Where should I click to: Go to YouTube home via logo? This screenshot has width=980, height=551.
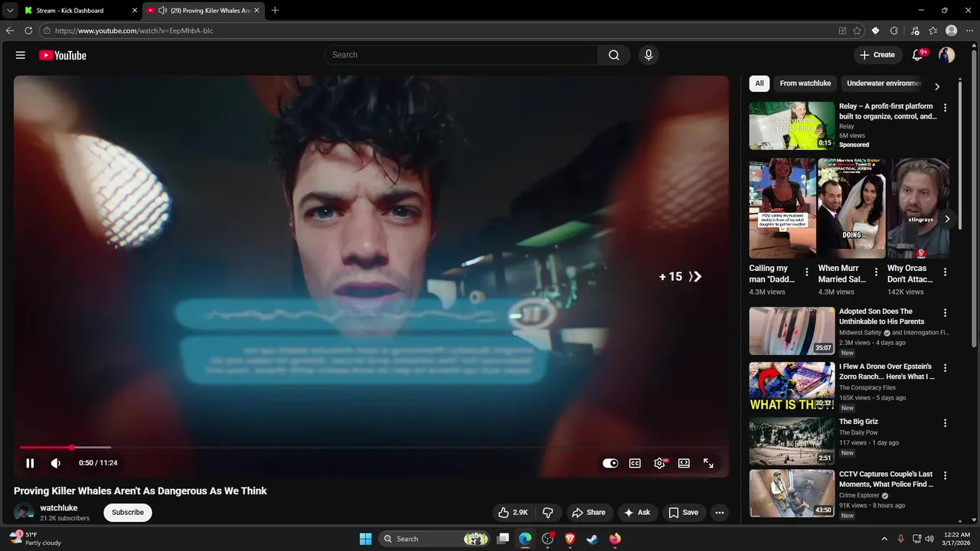pyautogui.click(x=63, y=55)
